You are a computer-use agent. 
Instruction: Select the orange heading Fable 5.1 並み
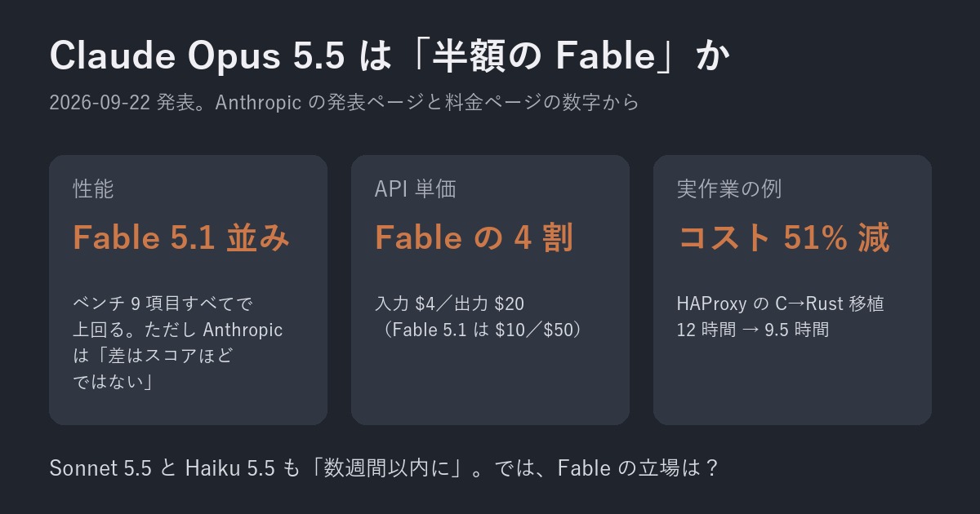181,237
